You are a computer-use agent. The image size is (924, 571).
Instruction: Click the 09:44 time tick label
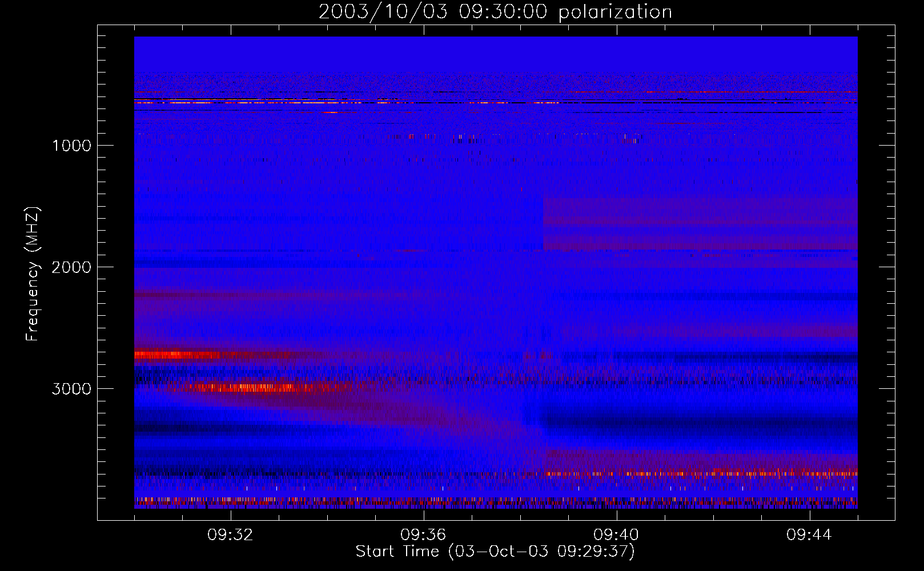tap(809, 535)
